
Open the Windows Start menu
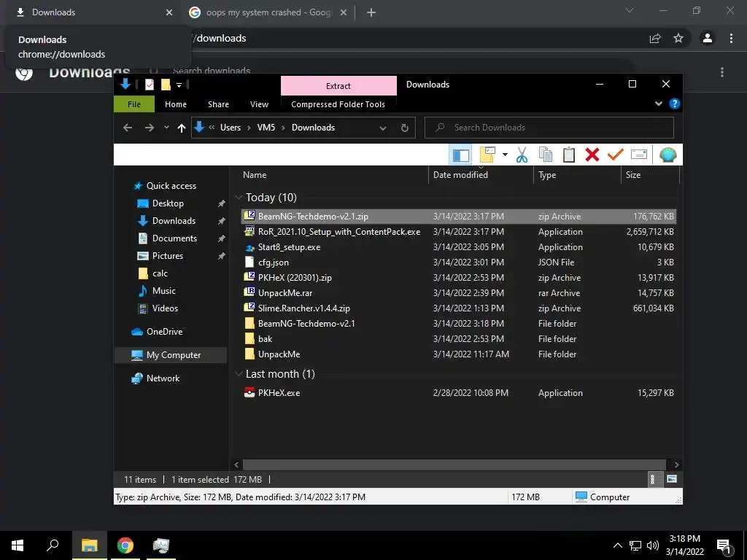(x=18, y=545)
